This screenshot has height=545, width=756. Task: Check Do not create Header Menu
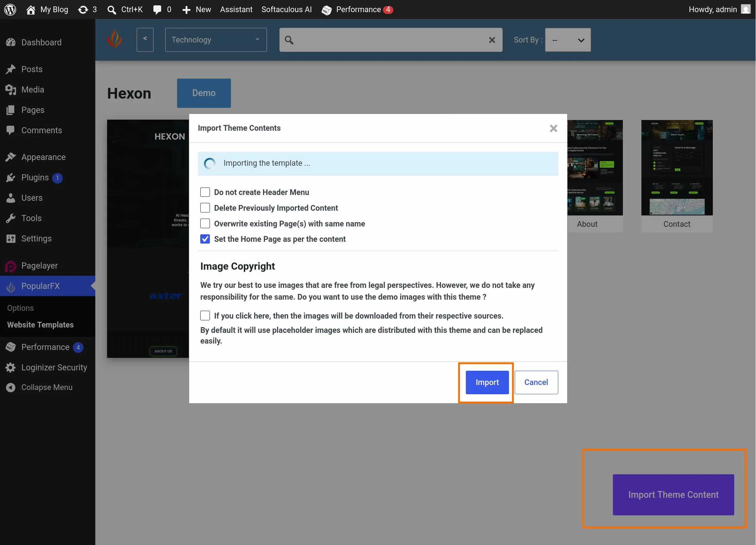click(205, 192)
